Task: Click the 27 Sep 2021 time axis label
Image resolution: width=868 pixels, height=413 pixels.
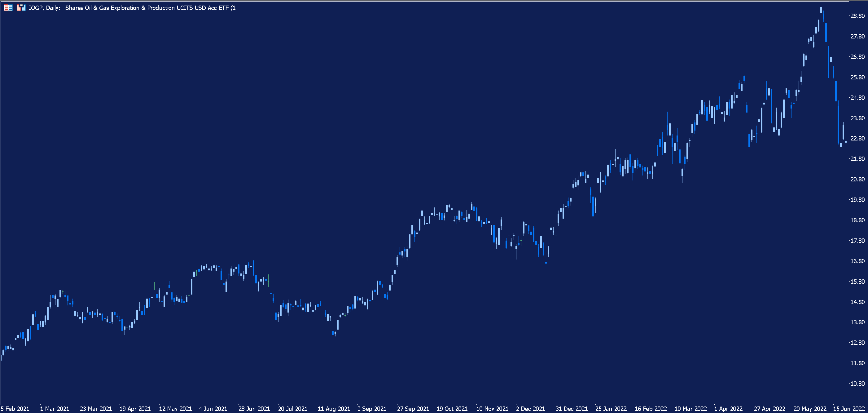Action: (x=413, y=409)
